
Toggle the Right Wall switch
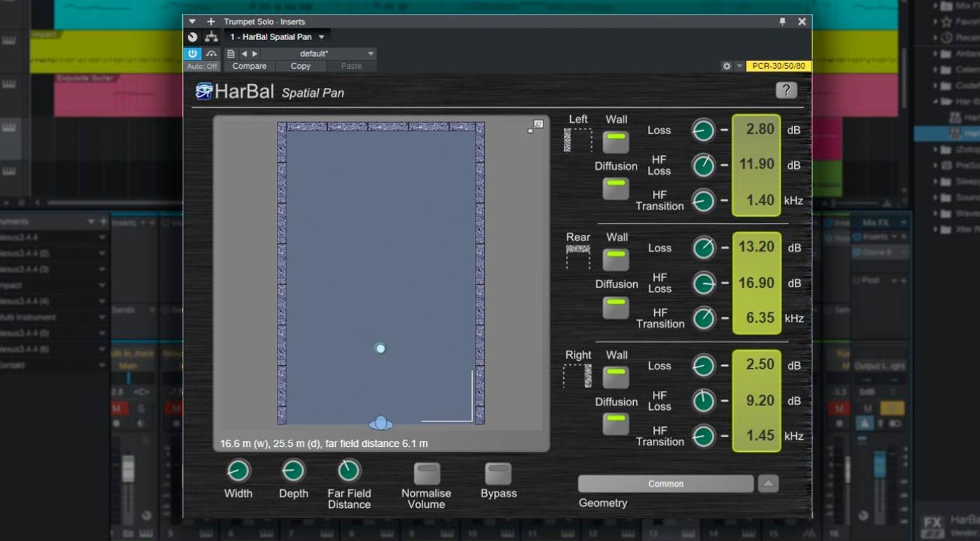tap(615, 377)
